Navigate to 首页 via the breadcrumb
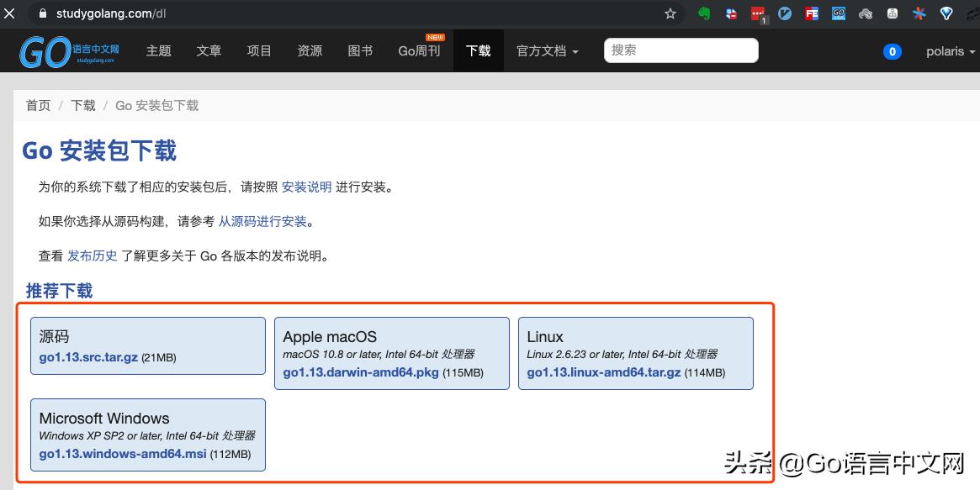Screen dimensions: 980x490 click(38, 105)
